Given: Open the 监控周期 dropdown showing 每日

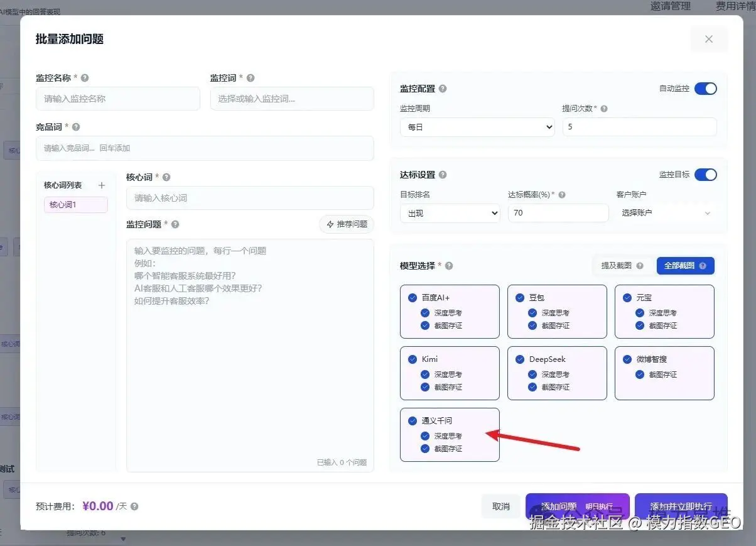Looking at the screenshot, I should (x=477, y=127).
